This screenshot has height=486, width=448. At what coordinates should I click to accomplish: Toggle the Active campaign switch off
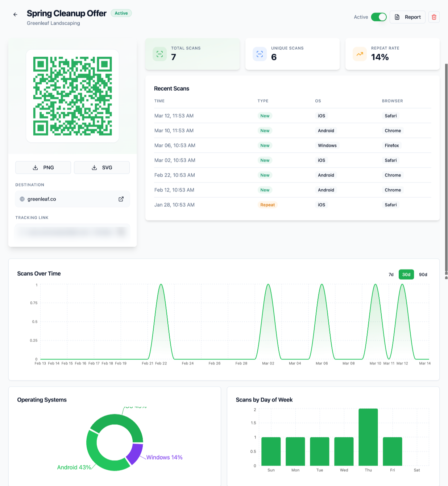379,17
